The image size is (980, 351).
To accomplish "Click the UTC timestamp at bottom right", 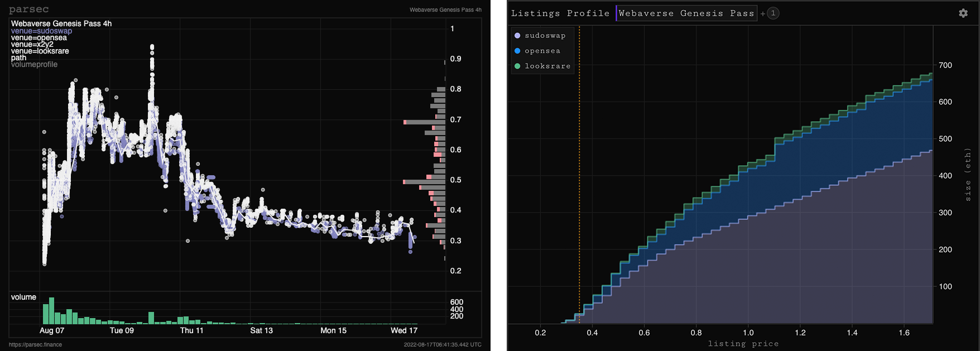I will click(x=443, y=344).
